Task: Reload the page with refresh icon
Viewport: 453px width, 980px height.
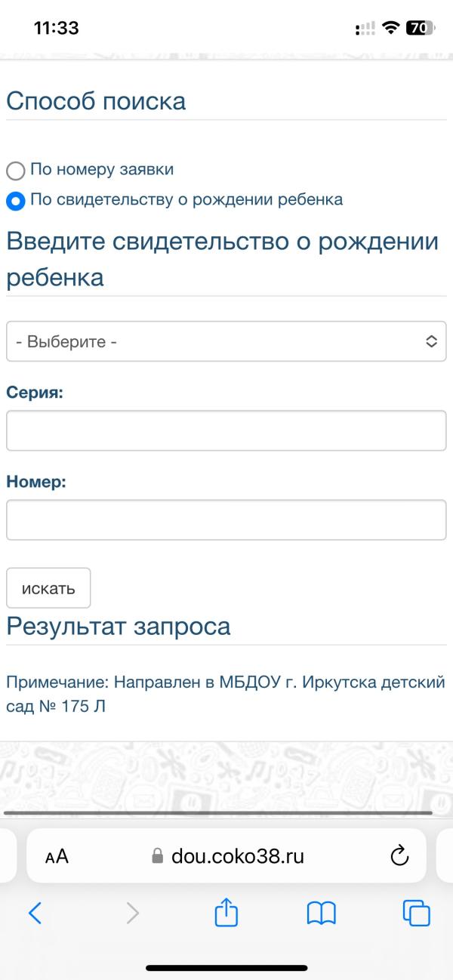Action: point(399,855)
